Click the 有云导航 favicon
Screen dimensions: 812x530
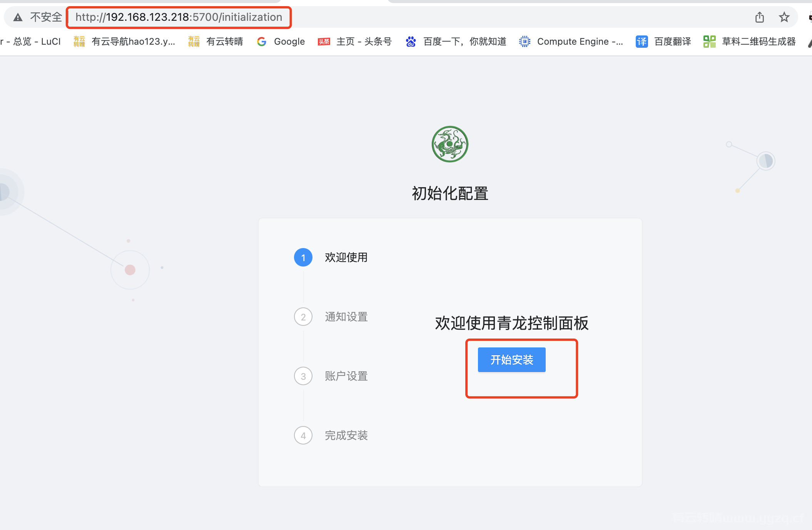pos(79,42)
